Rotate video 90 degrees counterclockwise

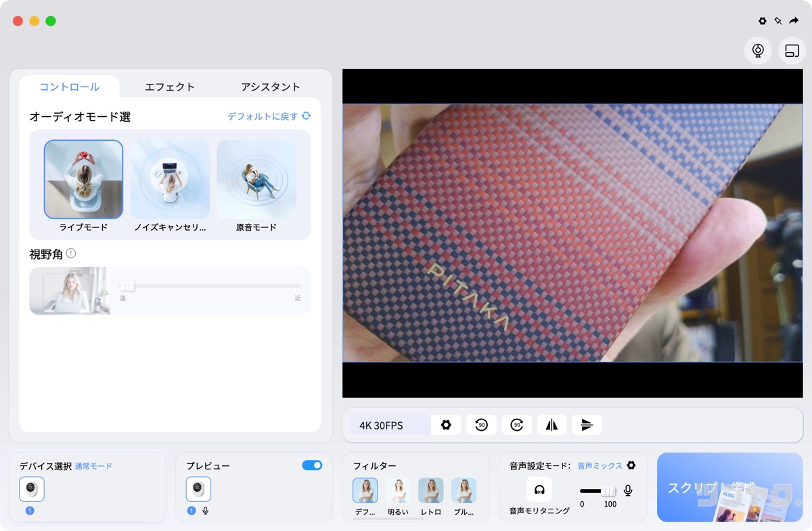pyautogui.click(x=481, y=425)
